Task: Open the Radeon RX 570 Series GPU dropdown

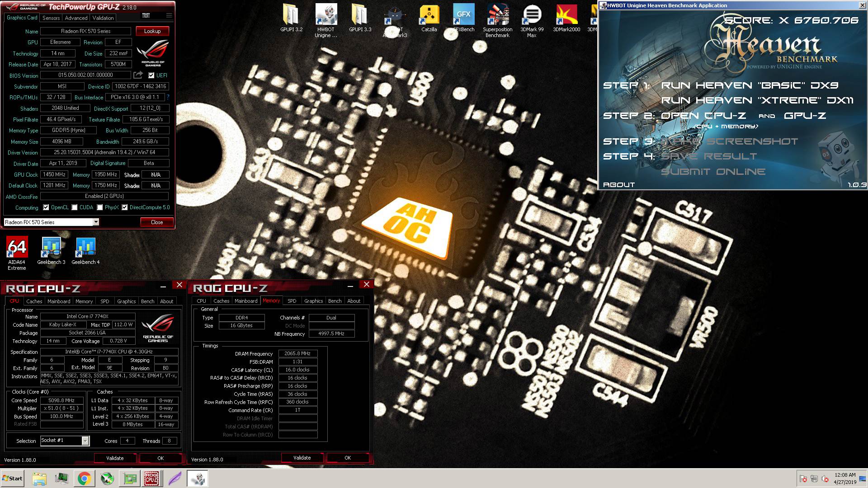Action: click(96, 222)
